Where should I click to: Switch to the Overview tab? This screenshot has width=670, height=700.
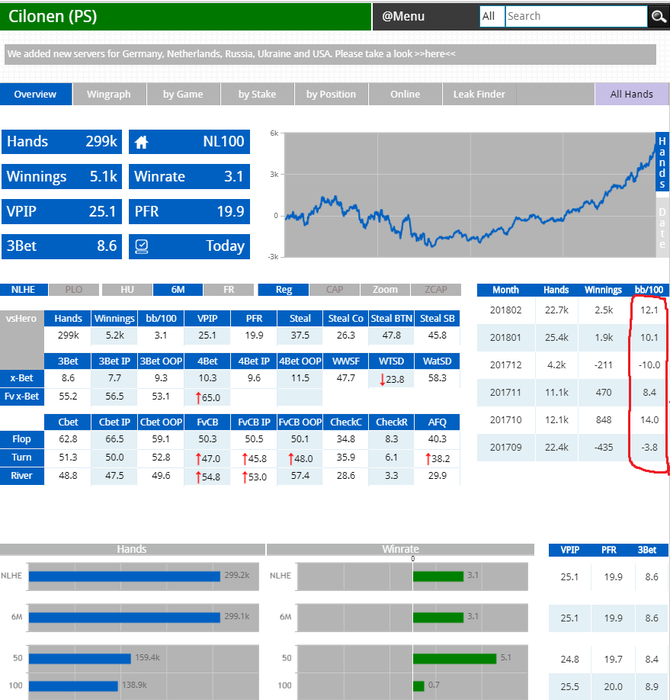(x=35, y=94)
